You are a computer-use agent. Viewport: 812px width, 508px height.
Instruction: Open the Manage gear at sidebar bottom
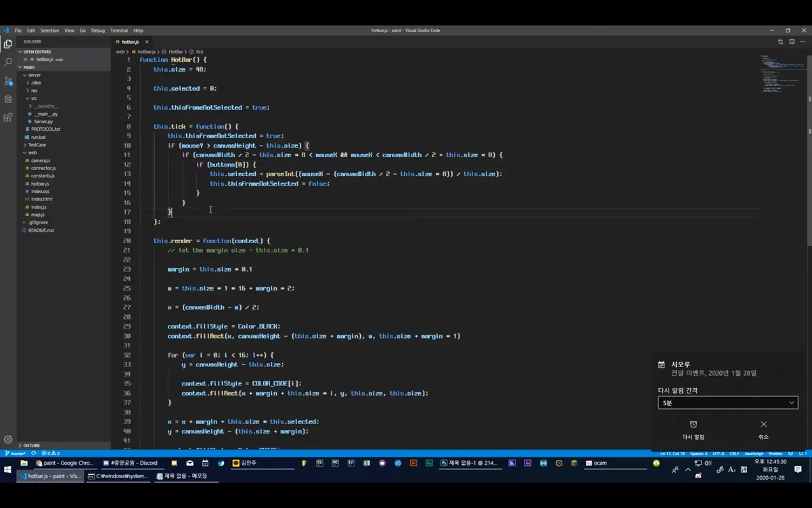point(8,439)
